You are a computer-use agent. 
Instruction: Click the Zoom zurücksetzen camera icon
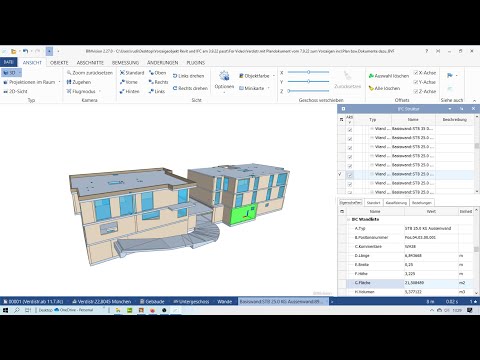point(69,73)
